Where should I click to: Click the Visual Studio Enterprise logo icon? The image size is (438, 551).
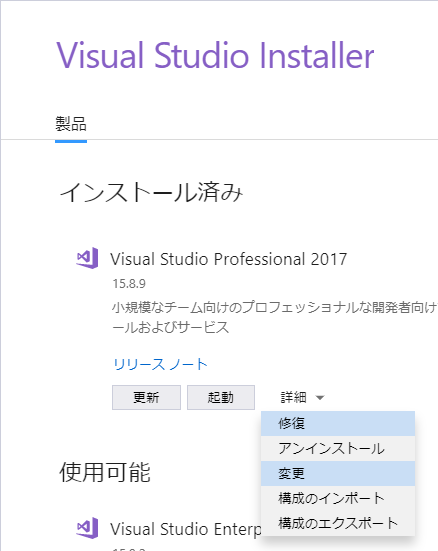(87, 528)
